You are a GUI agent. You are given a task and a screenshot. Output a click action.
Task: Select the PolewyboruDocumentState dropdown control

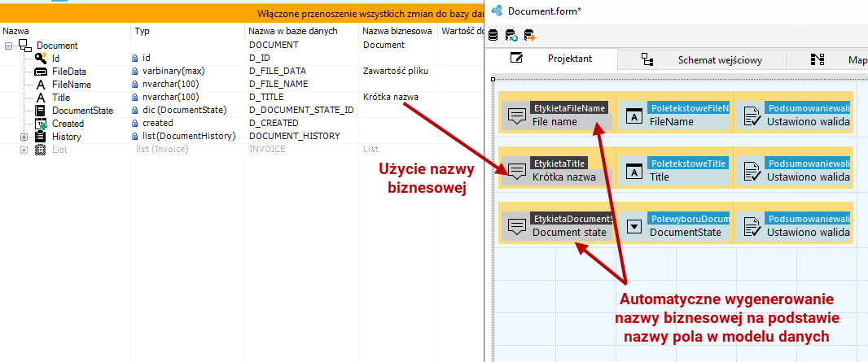pyautogui.click(x=674, y=225)
